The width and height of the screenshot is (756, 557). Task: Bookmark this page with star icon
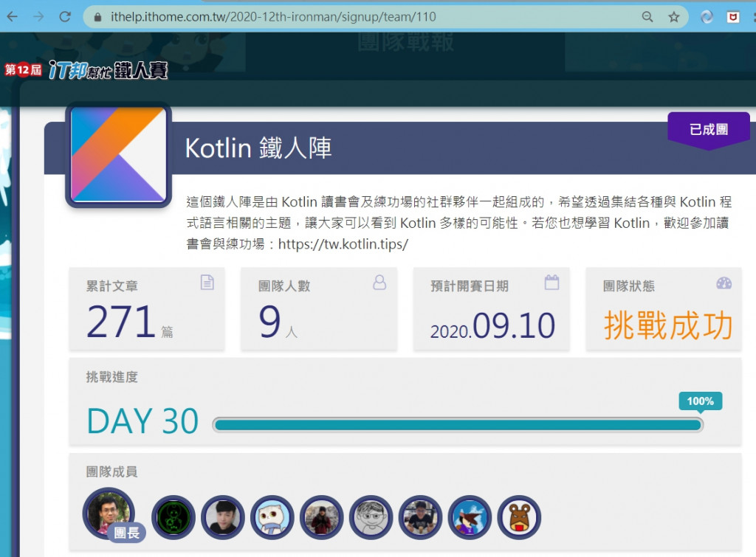pos(673,18)
